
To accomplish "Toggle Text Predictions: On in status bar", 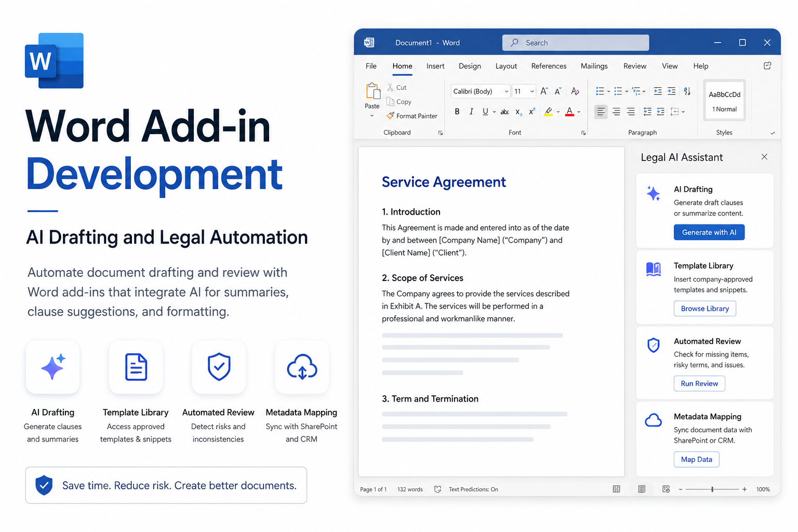I will pyautogui.click(x=473, y=489).
